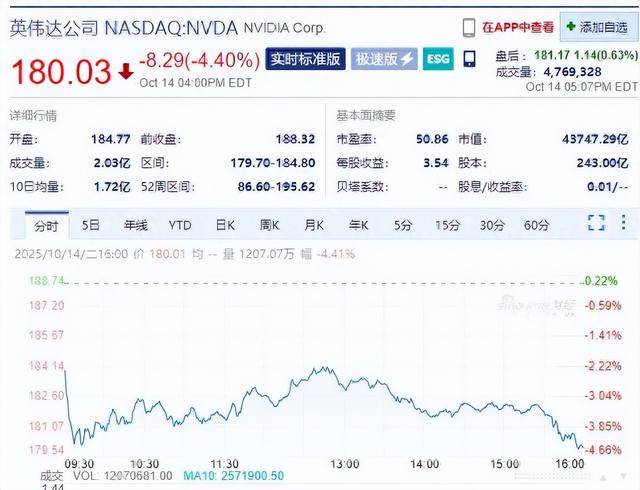Switch to the YTD chart tab
This screenshot has height=490, width=640.
point(180,225)
